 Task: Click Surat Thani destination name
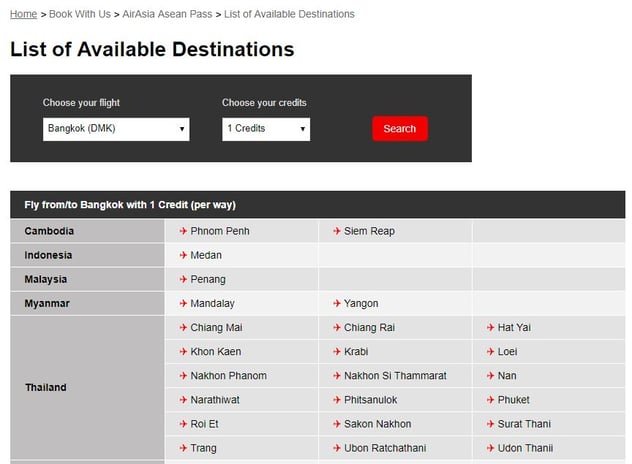[x=524, y=424]
